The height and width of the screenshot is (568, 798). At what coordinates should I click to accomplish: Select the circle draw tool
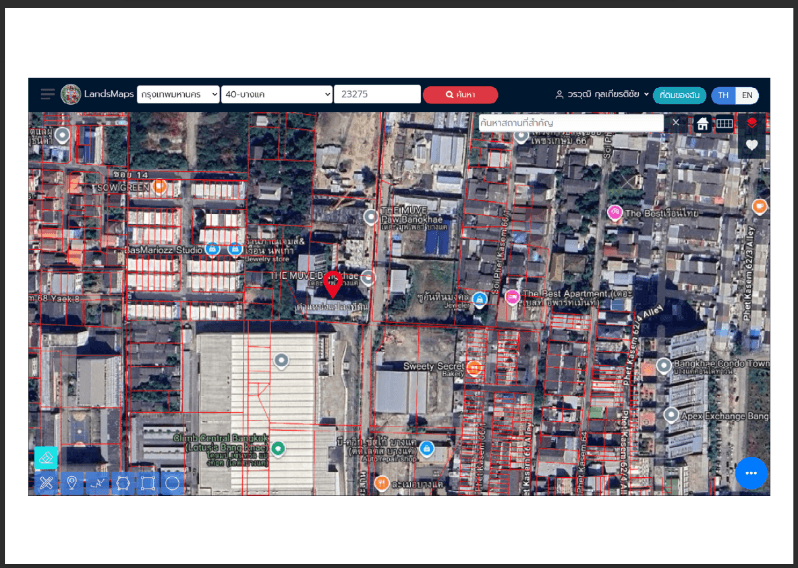173,483
